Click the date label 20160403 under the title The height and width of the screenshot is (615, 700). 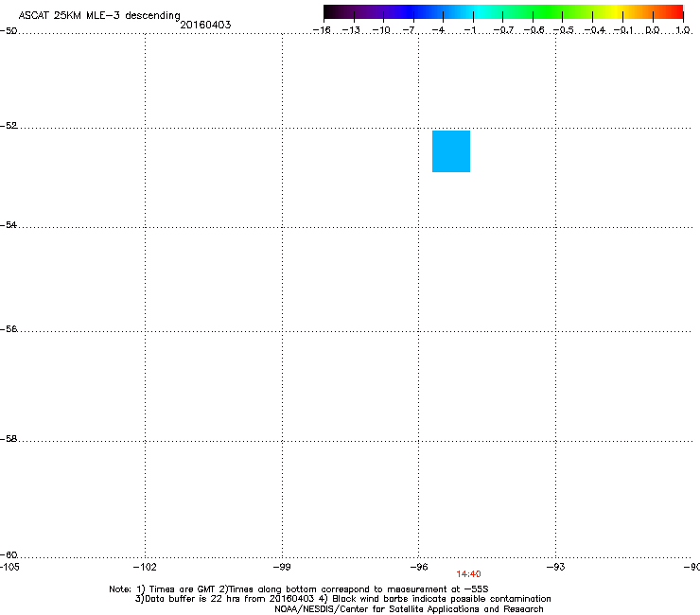click(205, 25)
